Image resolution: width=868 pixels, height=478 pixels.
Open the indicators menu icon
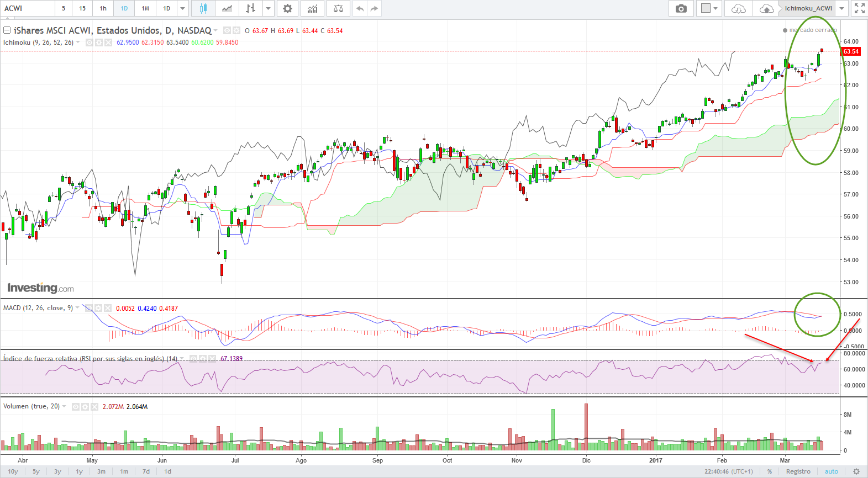(313, 8)
